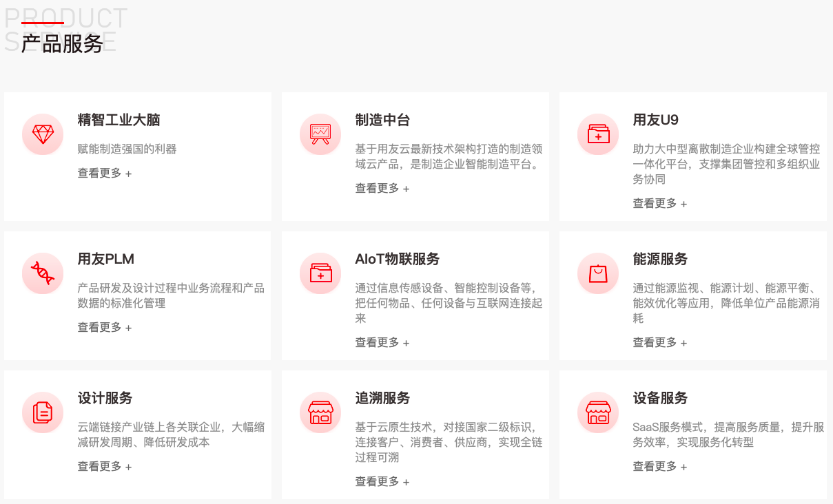
Task: Select the 追溯服务 card title
Action: point(383,399)
